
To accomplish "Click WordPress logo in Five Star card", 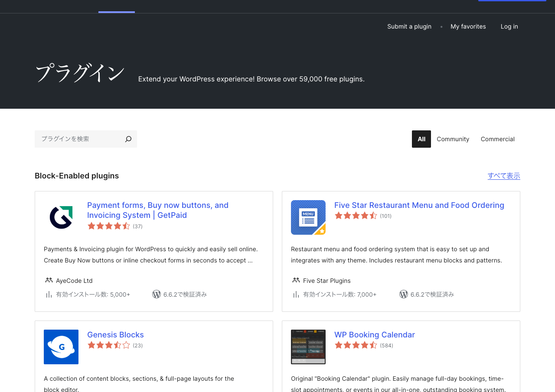I will (404, 294).
